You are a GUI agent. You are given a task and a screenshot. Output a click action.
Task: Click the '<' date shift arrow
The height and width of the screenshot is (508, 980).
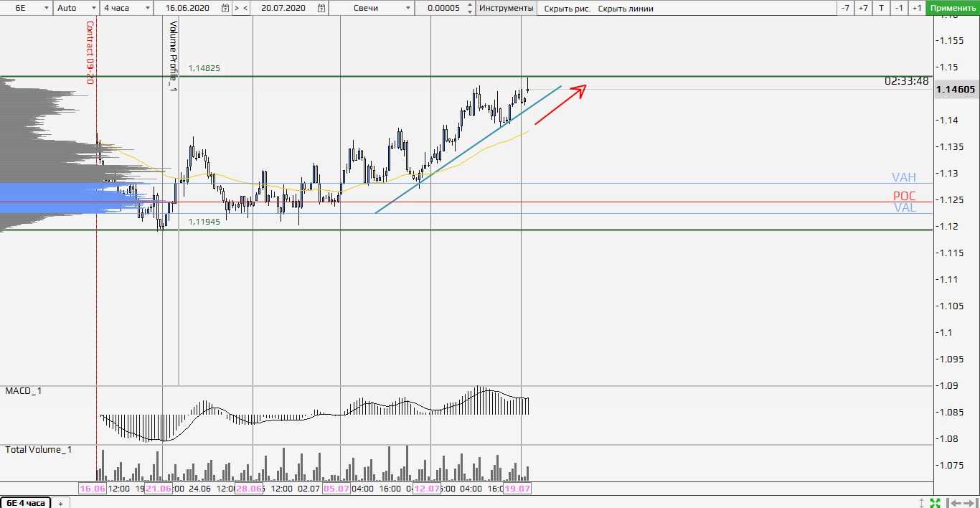(x=245, y=8)
